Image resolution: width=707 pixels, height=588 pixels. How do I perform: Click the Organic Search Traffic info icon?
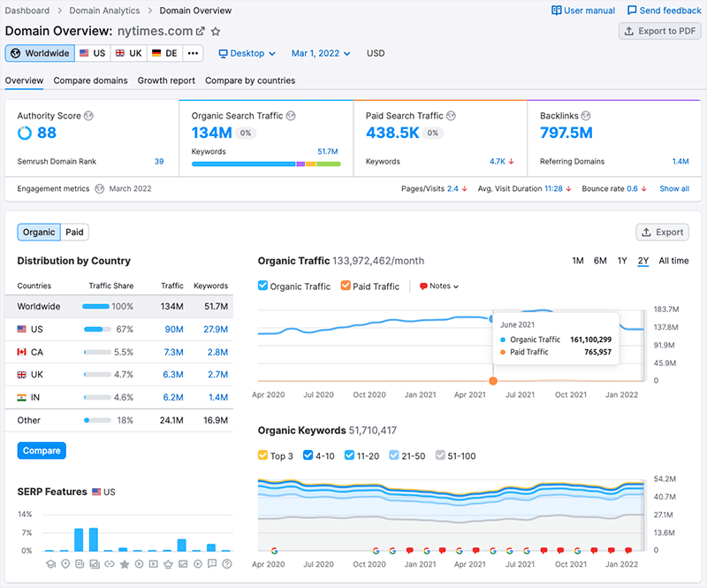tap(291, 116)
